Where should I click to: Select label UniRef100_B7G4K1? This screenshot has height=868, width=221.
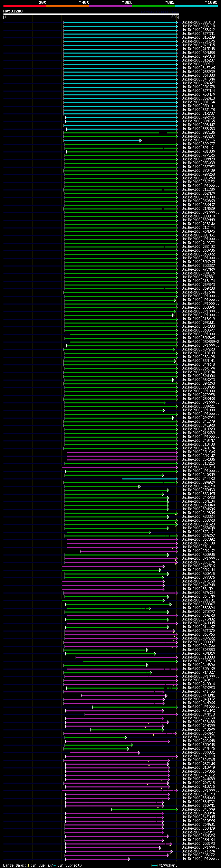198,532
